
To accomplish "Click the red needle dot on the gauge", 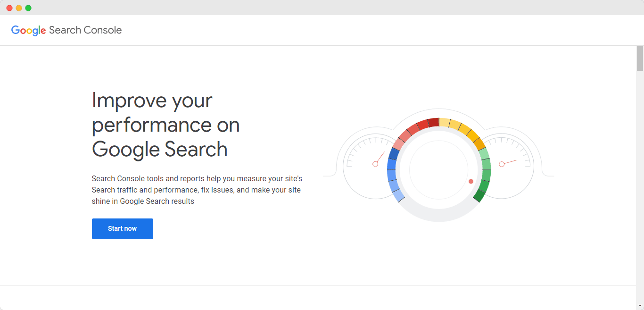I will pyautogui.click(x=471, y=180).
